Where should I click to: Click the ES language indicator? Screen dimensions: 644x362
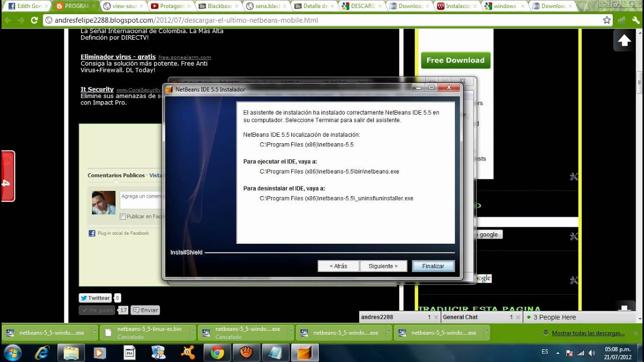pyautogui.click(x=545, y=352)
